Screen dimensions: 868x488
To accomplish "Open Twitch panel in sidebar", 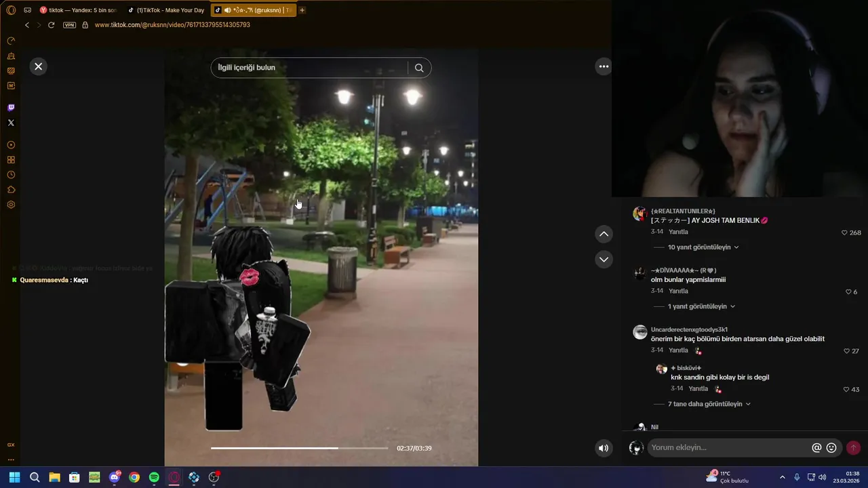I will point(11,108).
